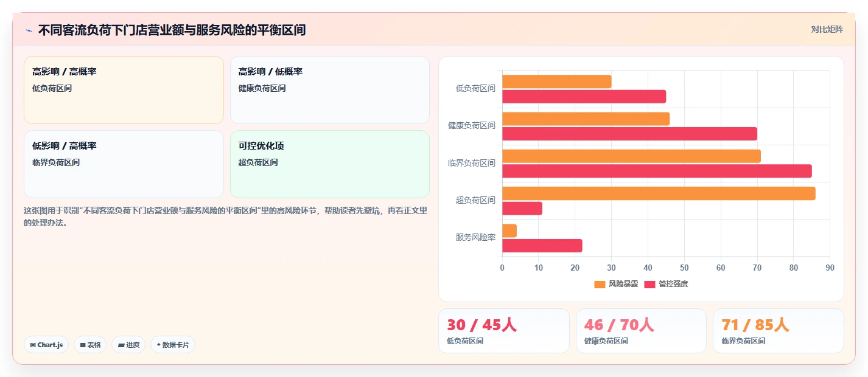The width and height of the screenshot is (868, 377).
Task: Select the 数据卡片 tag chip
Action: [173, 345]
